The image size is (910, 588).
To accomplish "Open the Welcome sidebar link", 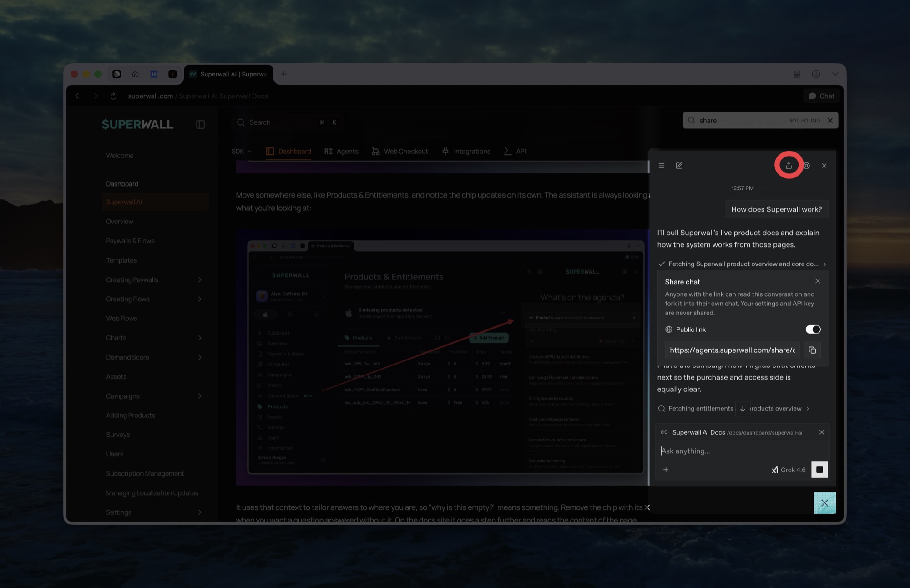I will click(120, 155).
